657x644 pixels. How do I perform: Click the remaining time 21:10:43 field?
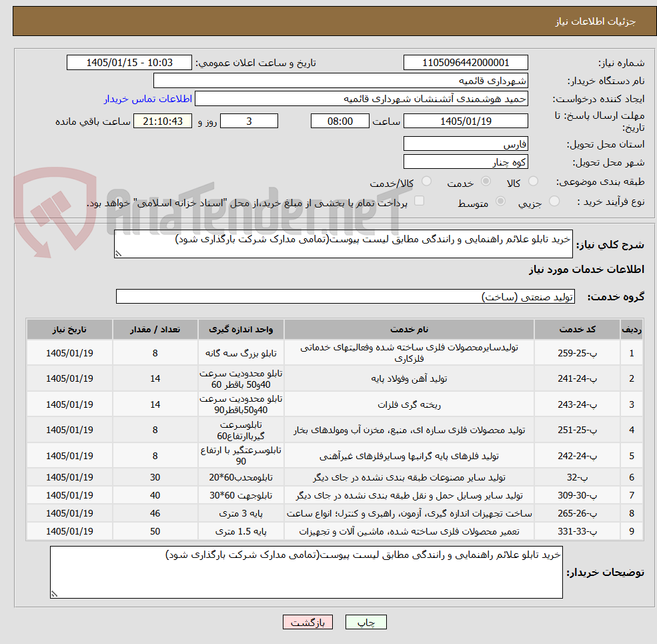(163, 121)
